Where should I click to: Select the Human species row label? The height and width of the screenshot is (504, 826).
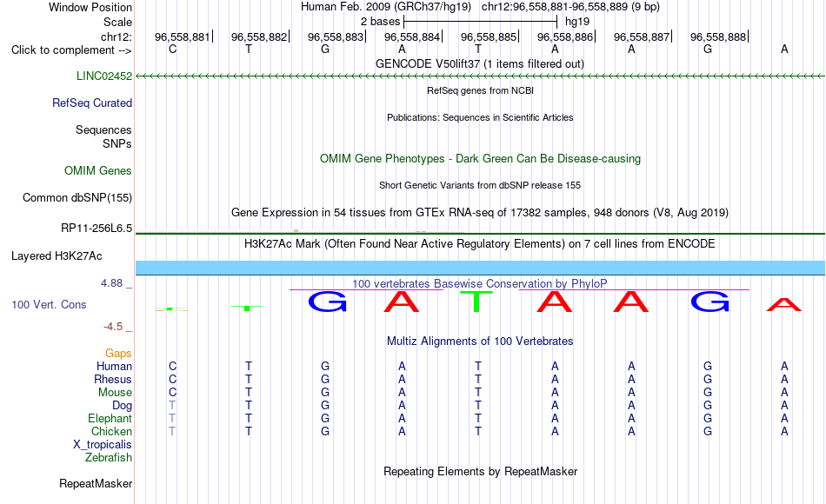[x=114, y=366]
